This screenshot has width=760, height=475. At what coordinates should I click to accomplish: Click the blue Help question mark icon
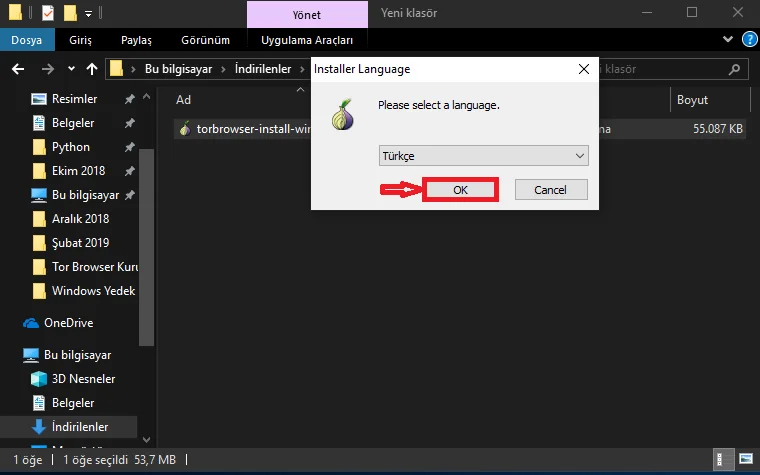746,40
